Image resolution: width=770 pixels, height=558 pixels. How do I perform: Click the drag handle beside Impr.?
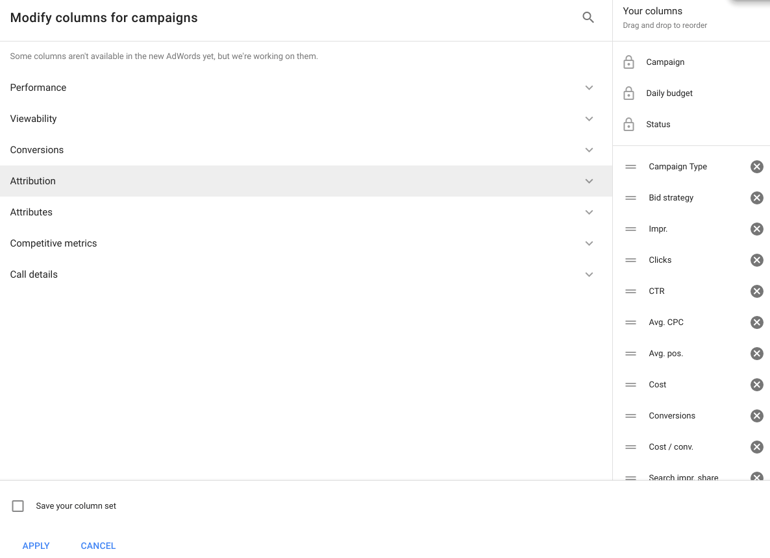(631, 229)
